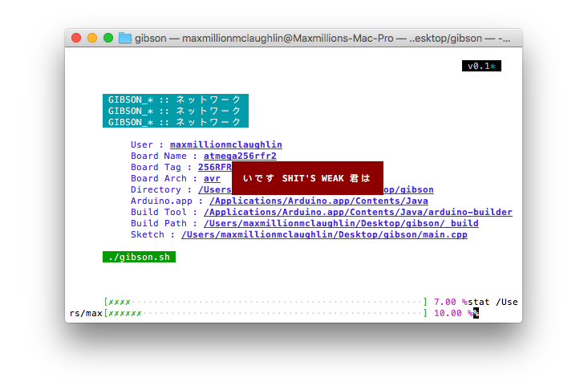Click the 'Build Path :' label
This screenshot has height=386, width=588.
click(x=164, y=224)
